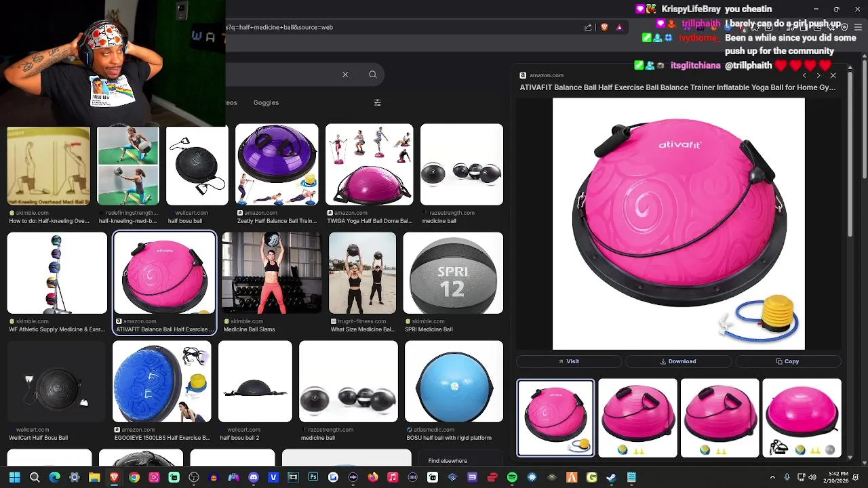868x488 pixels.
Task: Open the half-kneeling-med-b... image result
Action: pyautogui.click(x=128, y=165)
